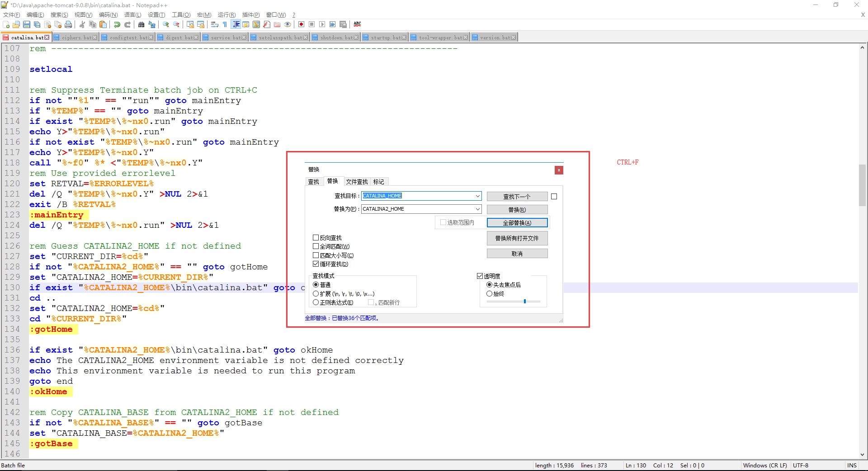Open the Function List panel icon
This screenshot has height=471, width=868.
coord(267,24)
